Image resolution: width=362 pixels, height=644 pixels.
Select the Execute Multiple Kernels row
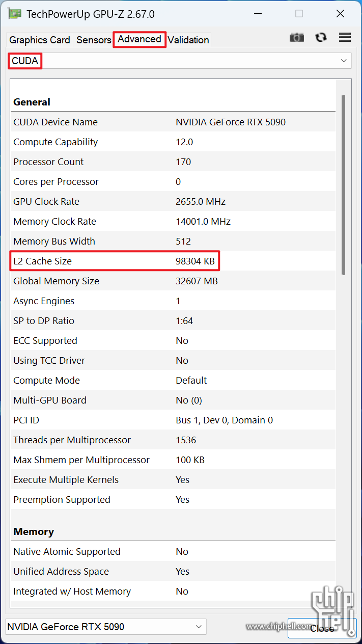pyautogui.click(x=174, y=480)
